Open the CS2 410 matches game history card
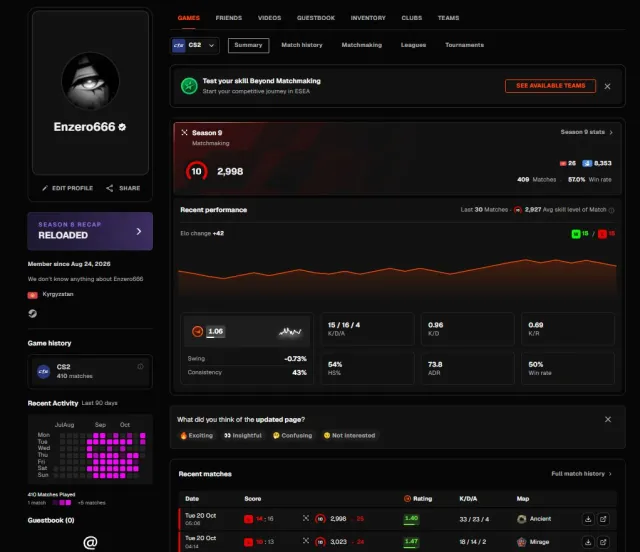Viewport: 640px width, 552px height. tap(90, 371)
